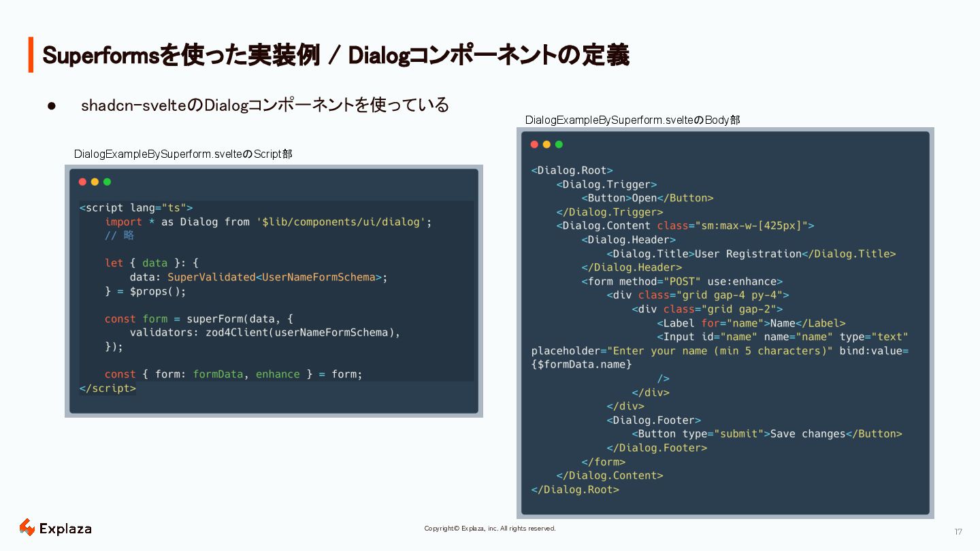Click the opening <Dialog.Footer> tag
This screenshot has width=980, height=551.
654,420
